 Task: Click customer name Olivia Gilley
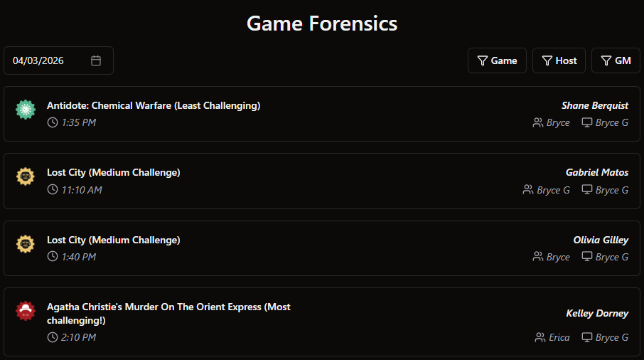[601, 240]
